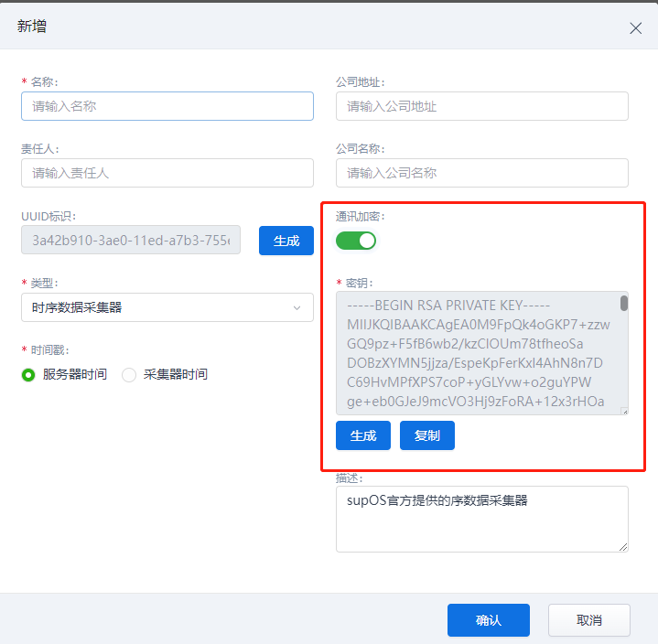This screenshot has width=658, height=644.
Task: Click inside the 密钥 RSA key text area
Action: (476, 353)
